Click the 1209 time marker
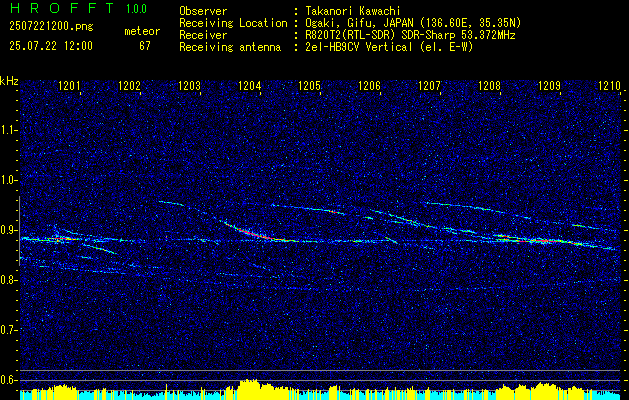 [550, 86]
